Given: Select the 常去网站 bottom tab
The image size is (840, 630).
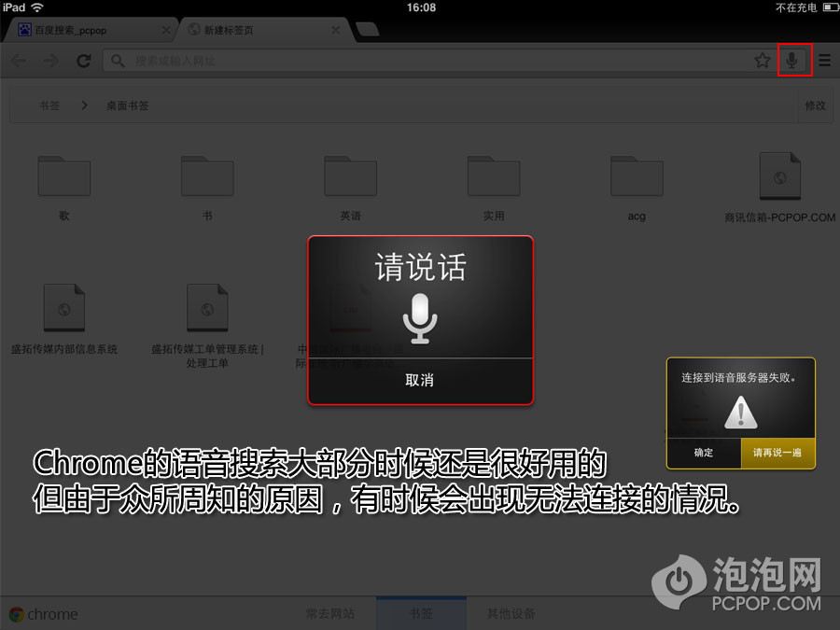Looking at the screenshot, I should 330,613.
